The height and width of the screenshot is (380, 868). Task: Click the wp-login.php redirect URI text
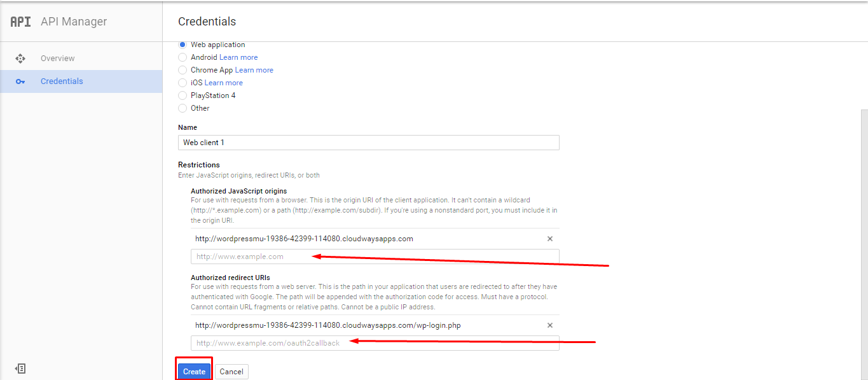pyautogui.click(x=327, y=325)
